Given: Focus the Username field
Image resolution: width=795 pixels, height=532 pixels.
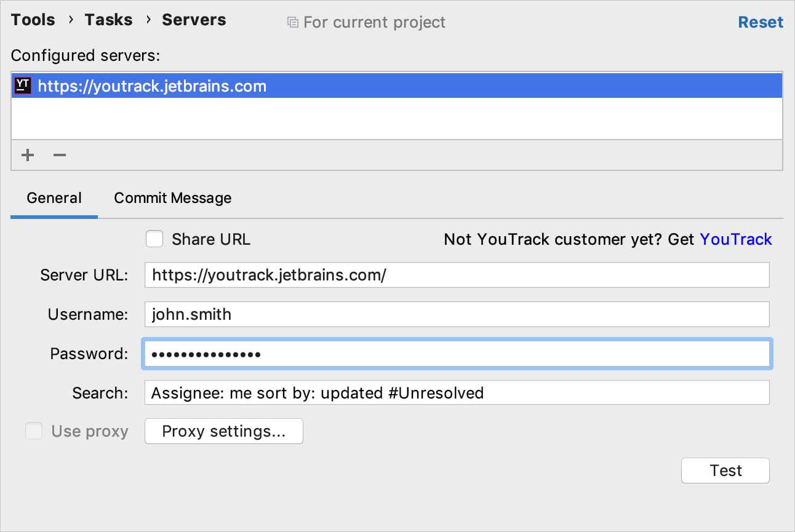Looking at the screenshot, I should (457, 314).
